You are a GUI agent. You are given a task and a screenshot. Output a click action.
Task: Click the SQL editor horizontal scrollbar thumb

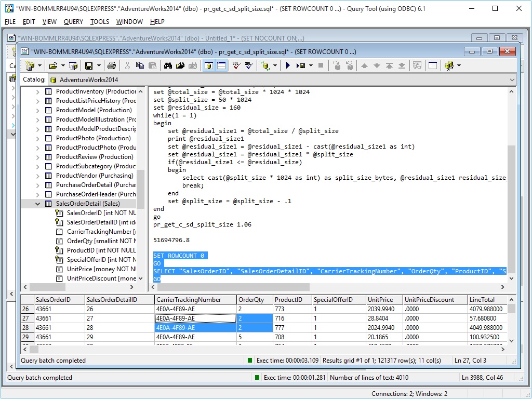(x=233, y=287)
